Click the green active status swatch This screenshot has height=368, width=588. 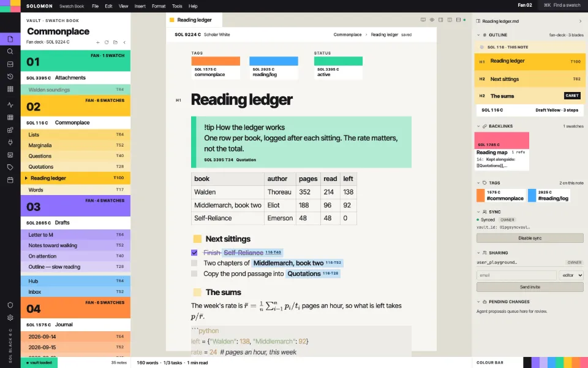(x=338, y=67)
